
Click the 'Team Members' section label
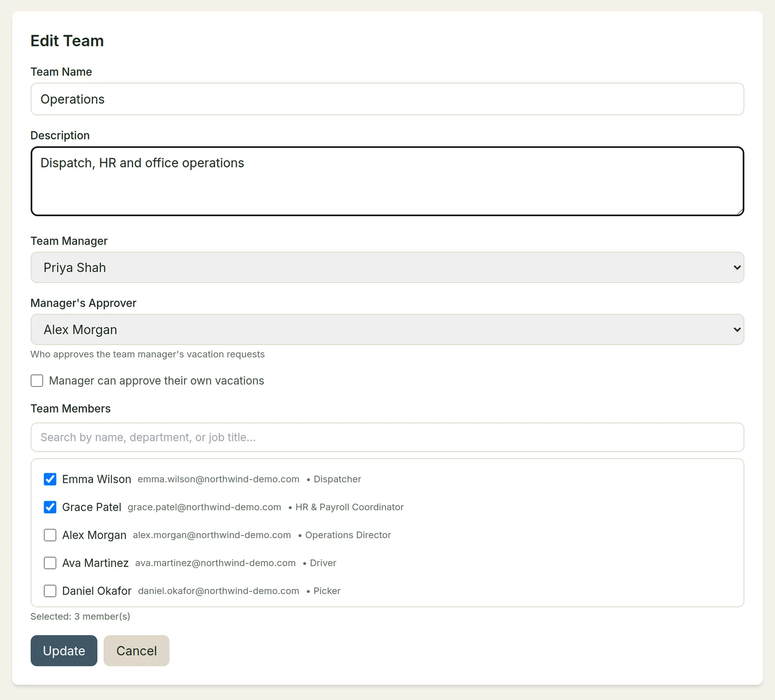coord(71,408)
